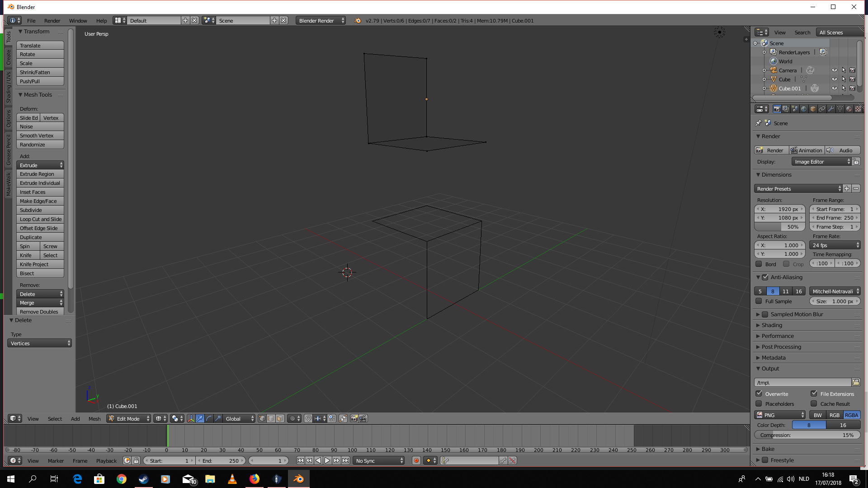Toggle the Overwrite checkbox

click(759, 394)
